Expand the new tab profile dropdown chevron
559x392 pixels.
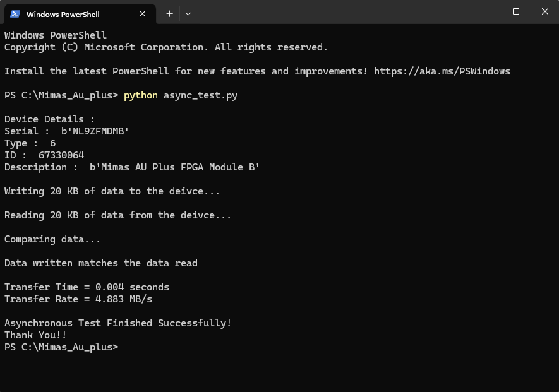[x=188, y=13]
